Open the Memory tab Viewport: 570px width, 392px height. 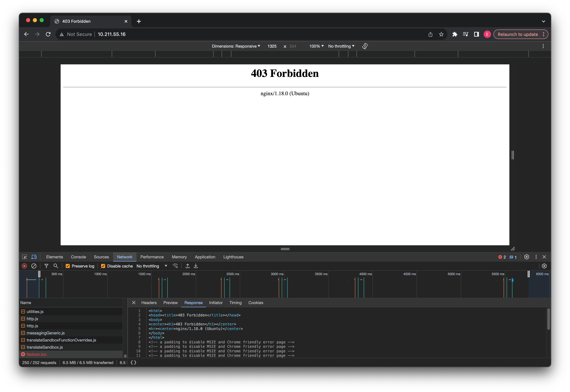[179, 257]
